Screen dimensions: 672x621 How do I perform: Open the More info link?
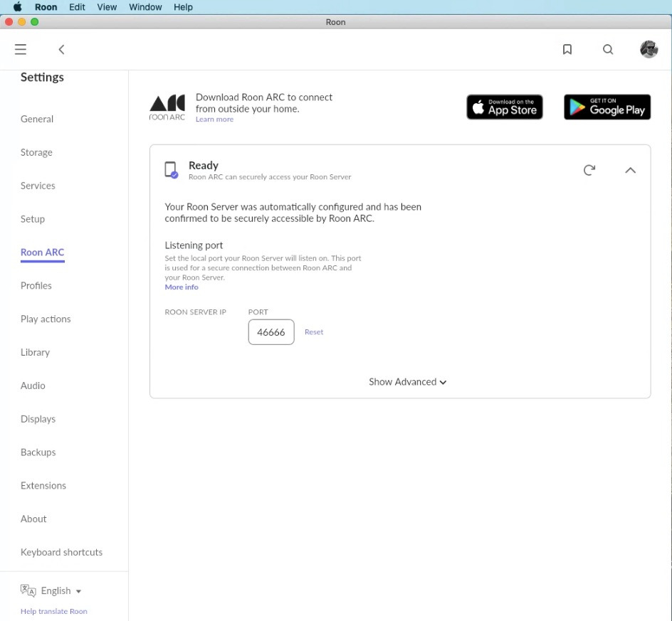(x=182, y=287)
